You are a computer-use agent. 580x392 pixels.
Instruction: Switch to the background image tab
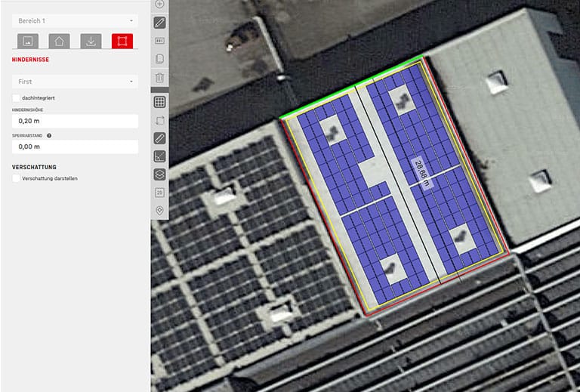click(28, 41)
